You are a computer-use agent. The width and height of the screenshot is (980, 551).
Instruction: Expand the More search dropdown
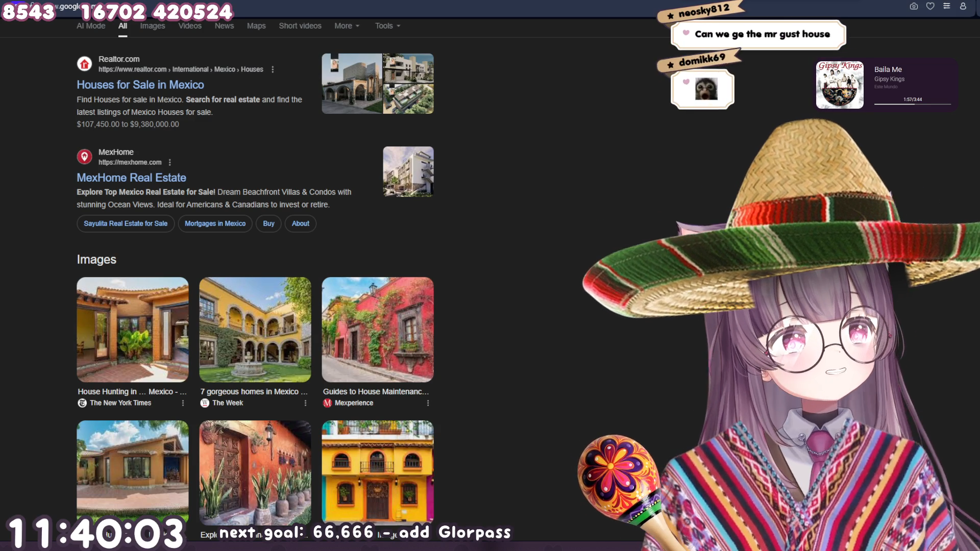(x=347, y=26)
